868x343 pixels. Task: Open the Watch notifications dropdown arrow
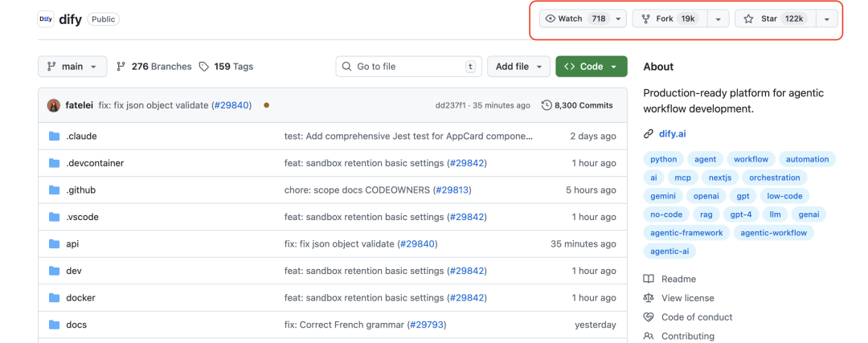coord(618,18)
